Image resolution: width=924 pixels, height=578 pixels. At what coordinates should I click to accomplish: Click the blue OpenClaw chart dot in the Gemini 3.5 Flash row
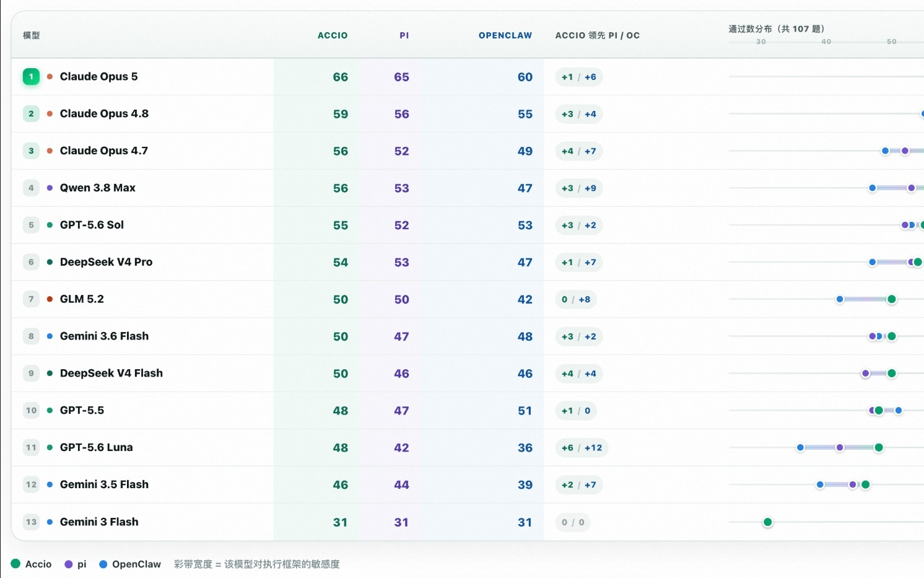[820, 484]
